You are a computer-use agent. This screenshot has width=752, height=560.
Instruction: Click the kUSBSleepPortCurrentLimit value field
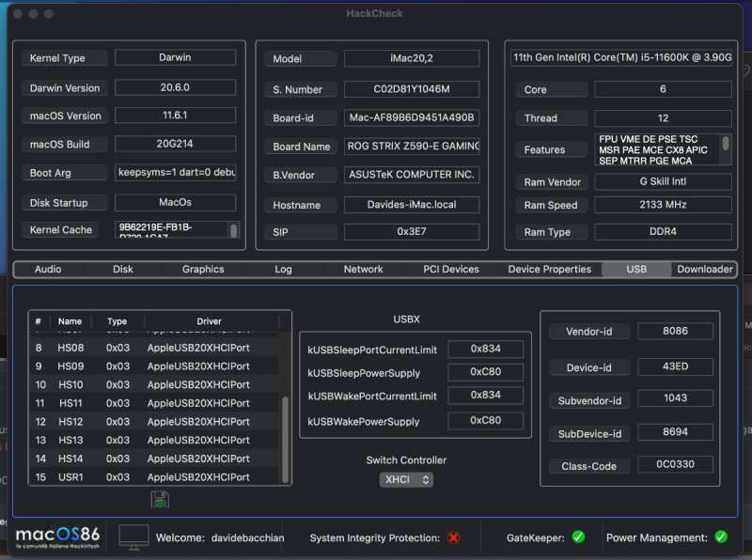[x=485, y=349]
